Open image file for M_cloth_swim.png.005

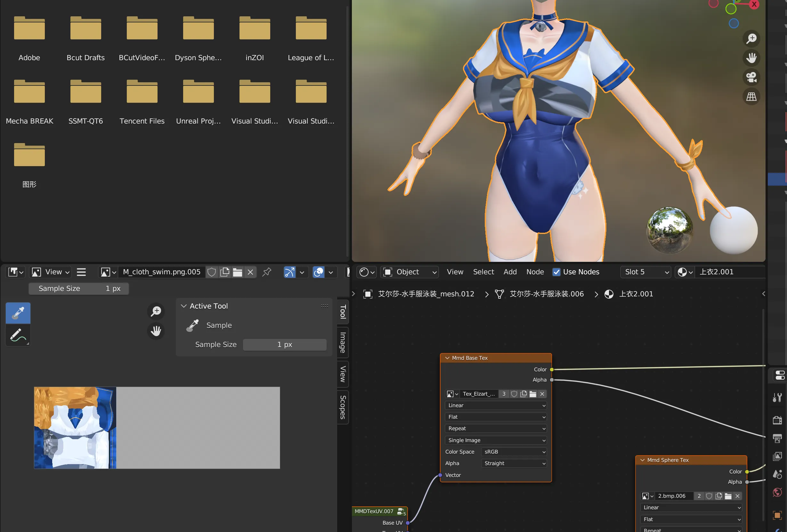point(237,272)
